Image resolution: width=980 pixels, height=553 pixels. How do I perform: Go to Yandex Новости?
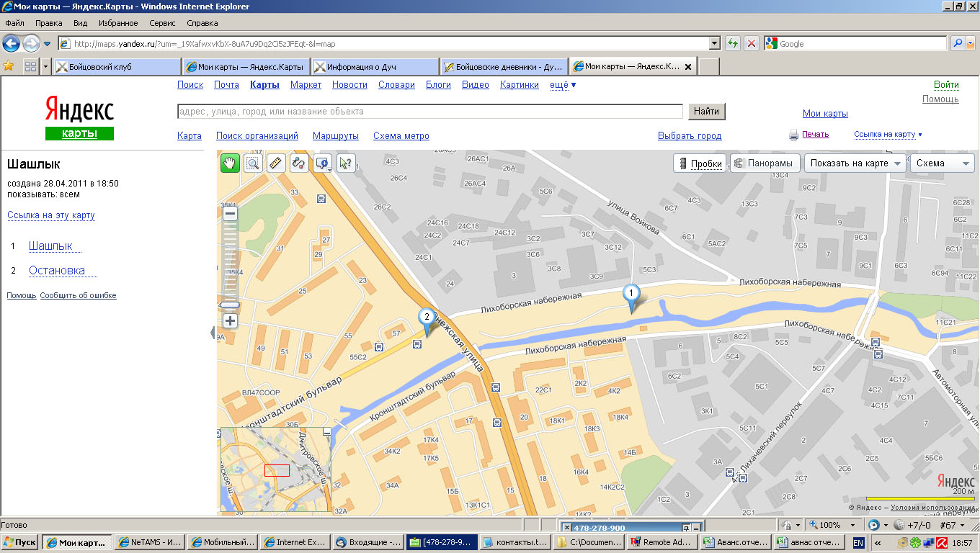[x=349, y=85]
